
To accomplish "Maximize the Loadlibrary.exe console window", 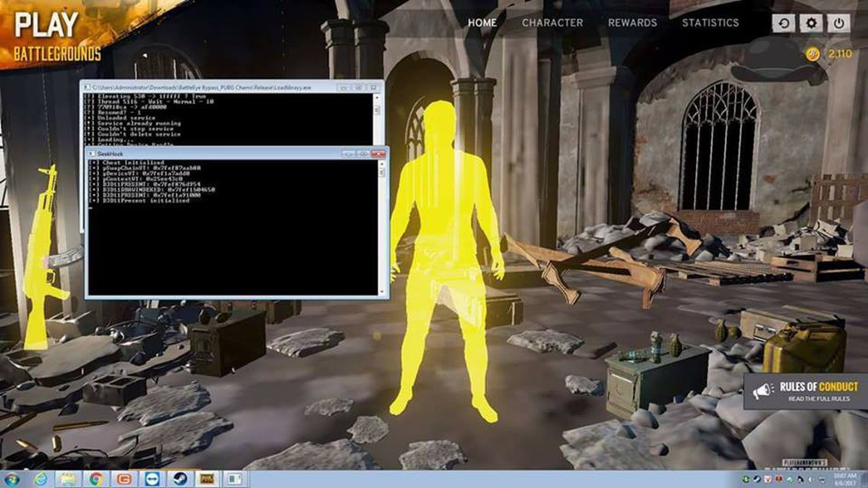I will pyautogui.click(x=357, y=87).
